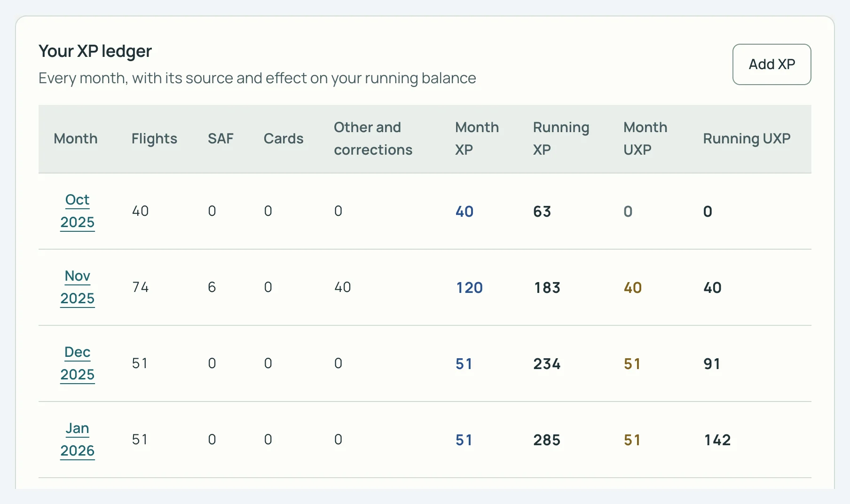
Task: Select the Flights value 51 in Jan 2026
Action: (x=140, y=440)
